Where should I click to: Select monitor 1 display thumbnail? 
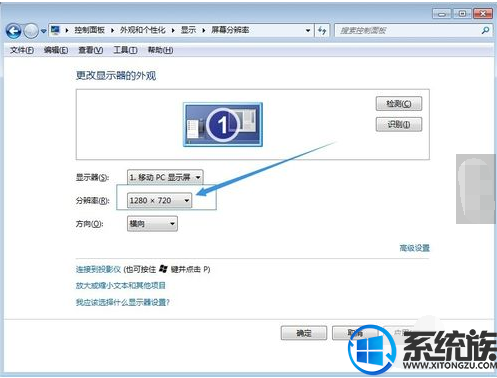(223, 124)
